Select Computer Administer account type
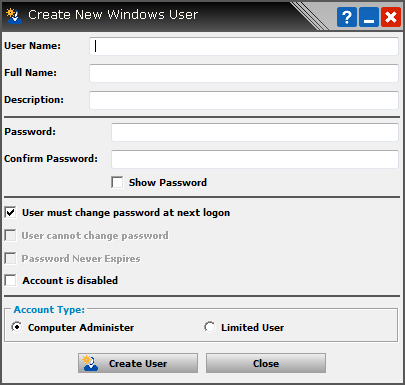This screenshot has height=385, width=405. [x=17, y=327]
